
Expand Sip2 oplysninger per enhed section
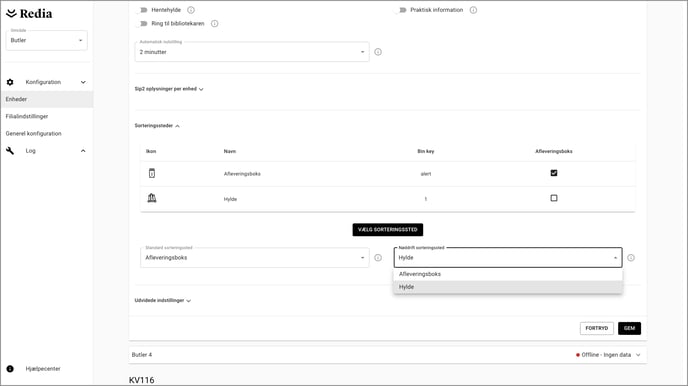pos(169,89)
